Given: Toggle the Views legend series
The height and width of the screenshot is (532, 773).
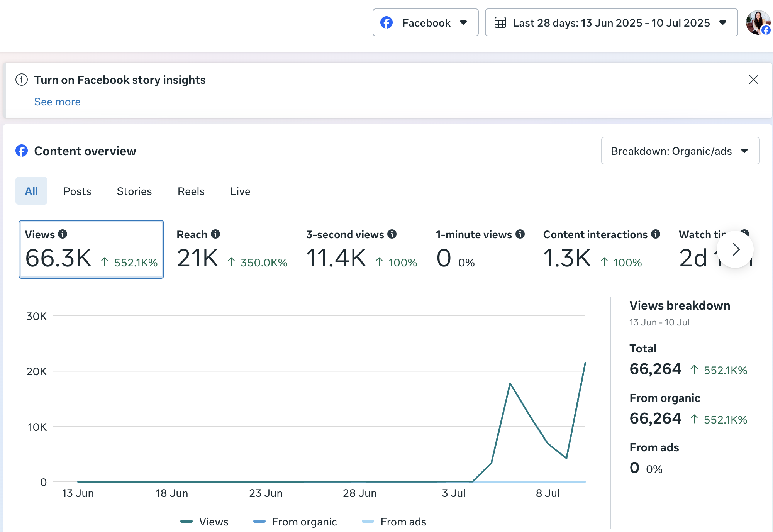Looking at the screenshot, I should click(x=205, y=522).
